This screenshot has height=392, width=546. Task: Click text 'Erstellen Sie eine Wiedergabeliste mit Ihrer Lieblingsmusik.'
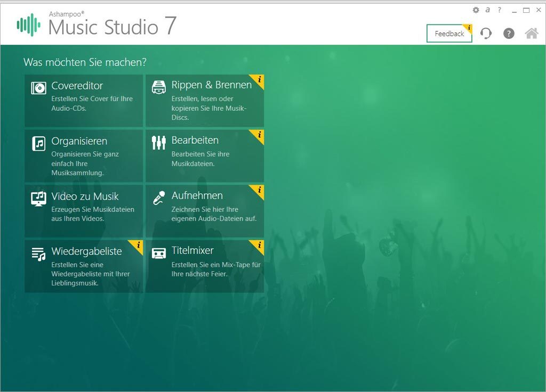click(x=91, y=274)
